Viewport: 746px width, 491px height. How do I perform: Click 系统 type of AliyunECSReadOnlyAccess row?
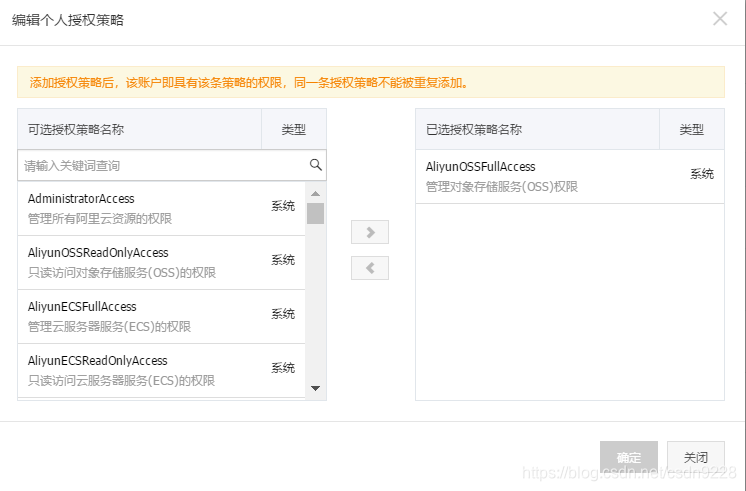click(x=283, y=368)
